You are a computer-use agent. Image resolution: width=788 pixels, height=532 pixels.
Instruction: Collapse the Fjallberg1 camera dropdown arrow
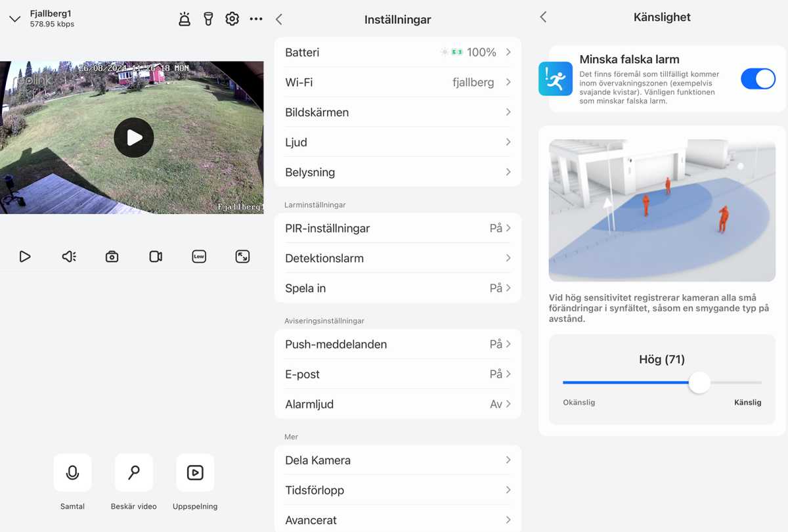15,19
